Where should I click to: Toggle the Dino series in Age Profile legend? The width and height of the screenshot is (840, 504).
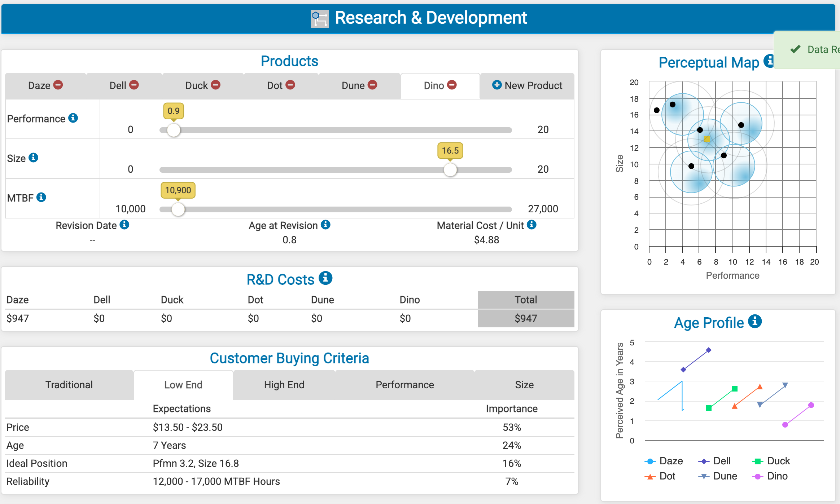coord(770,476)
